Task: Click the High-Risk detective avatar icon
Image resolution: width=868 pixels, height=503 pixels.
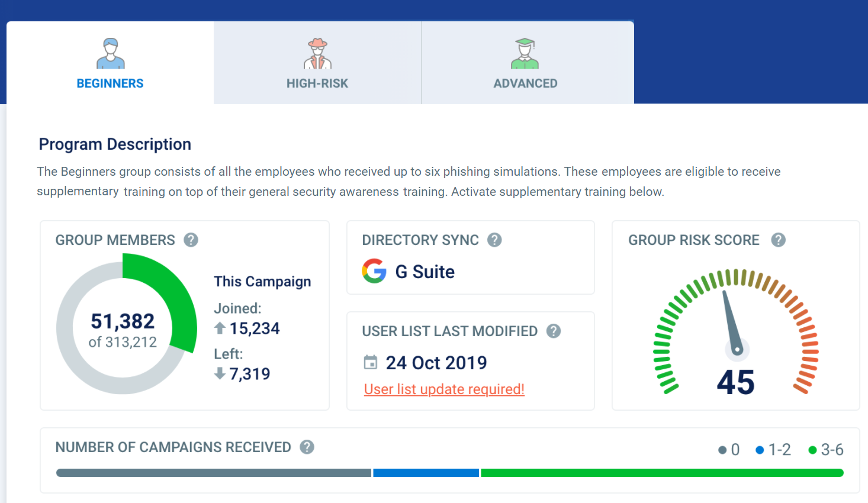Action: (x=317, y=52)
